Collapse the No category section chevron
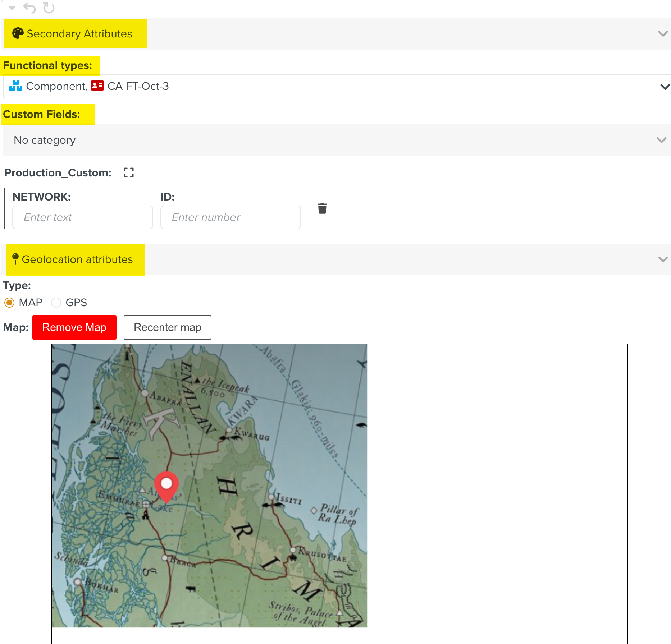Viewport: 671px width, 644px height. [x=661, y=140]
